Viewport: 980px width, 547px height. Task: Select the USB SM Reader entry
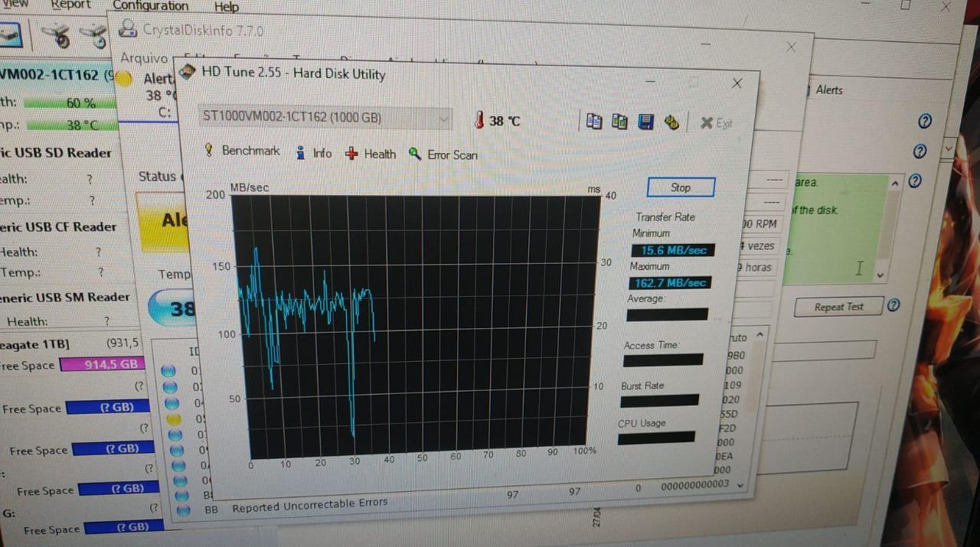tap(65, 298)
